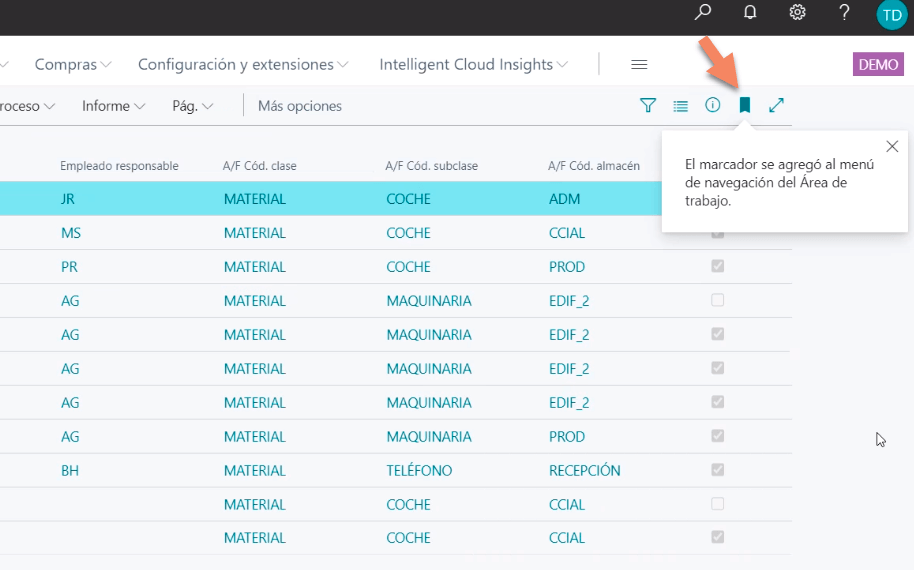Open the JR employee link
This screenshot has height=570, width=914.
point(68,199)
